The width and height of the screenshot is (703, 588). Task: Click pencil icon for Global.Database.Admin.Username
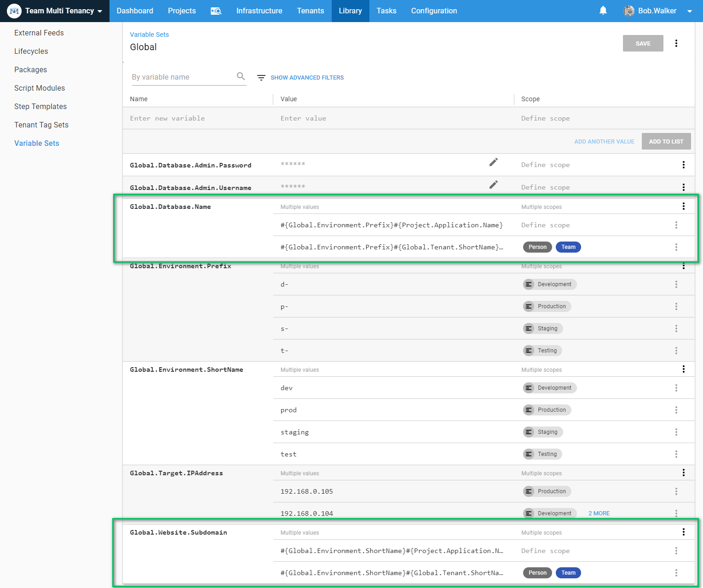tap(493, 184)
